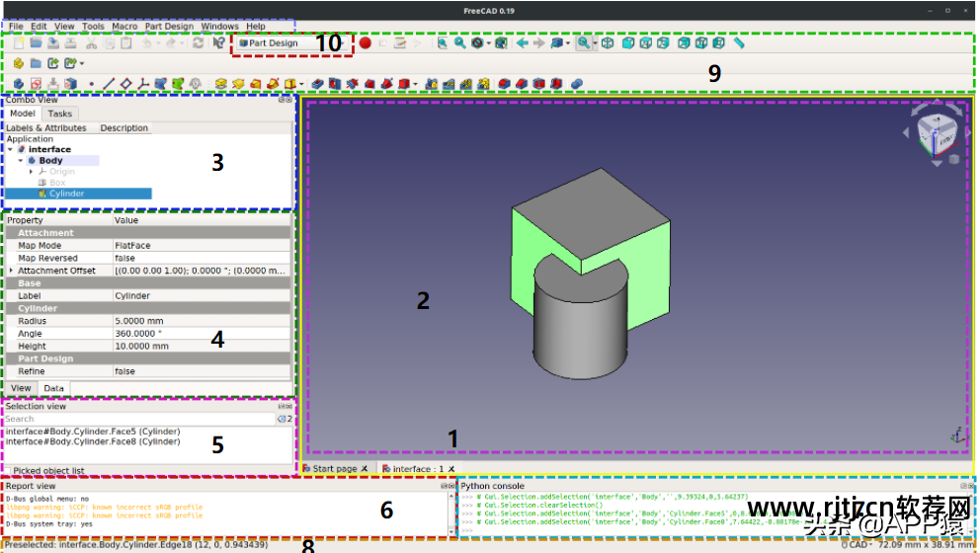Click the Radius value 5.0000 mm
The height and width of the screenshot is (553, 980).
click(x=202, y=321)
